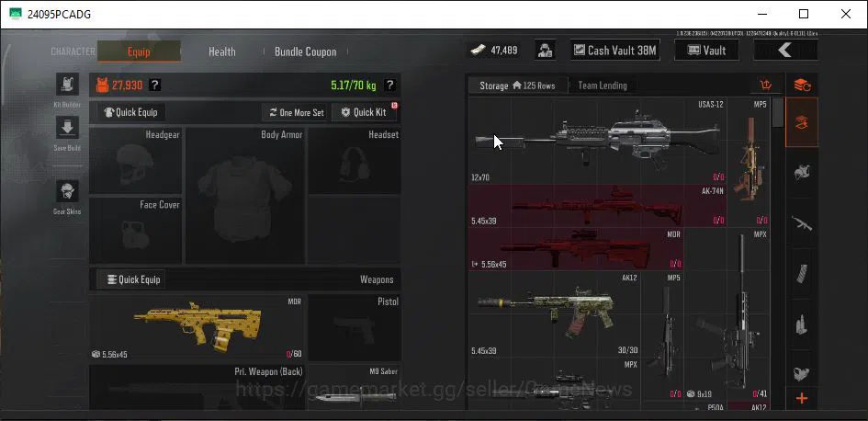Viewport: 868px width, 421px height.
Task: Switch to the Team Lending tab
Action: [x=603, y=85]
